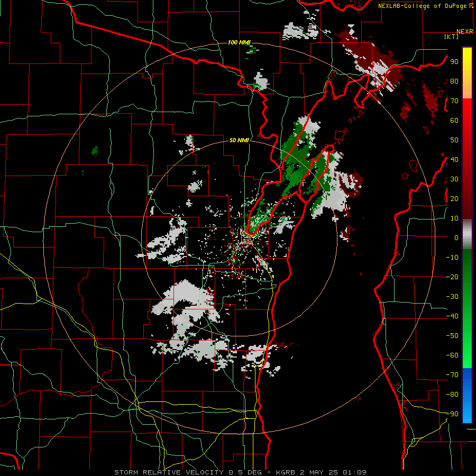Click the NEXR label above the scale
The height and width of the screenshot is (476, 476).
(464, 32)
